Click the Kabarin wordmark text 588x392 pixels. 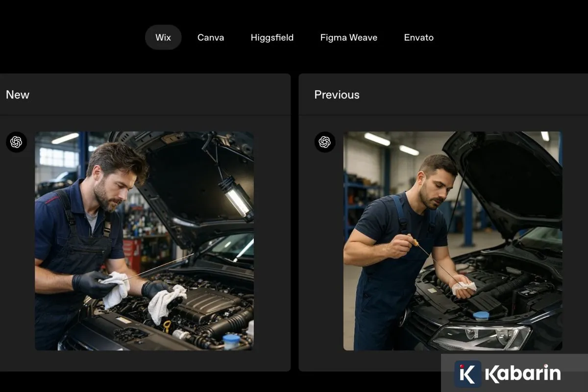click(522, 374)
